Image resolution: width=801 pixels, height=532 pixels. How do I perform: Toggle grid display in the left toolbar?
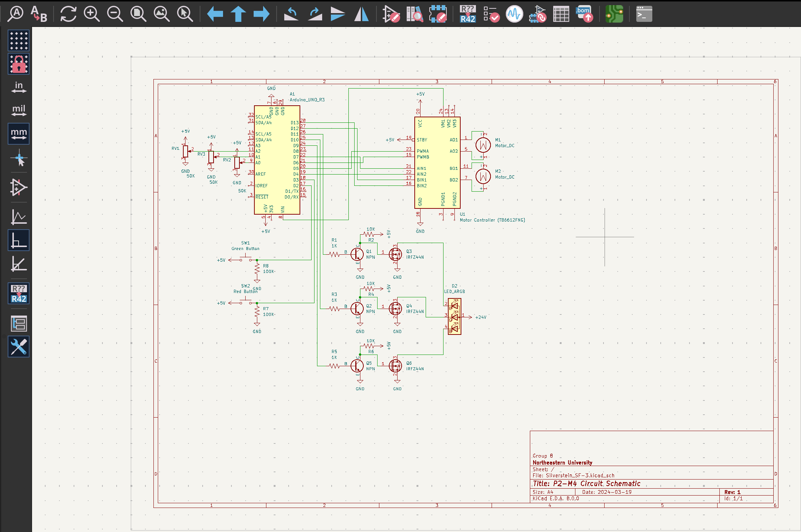coord(19,40)
